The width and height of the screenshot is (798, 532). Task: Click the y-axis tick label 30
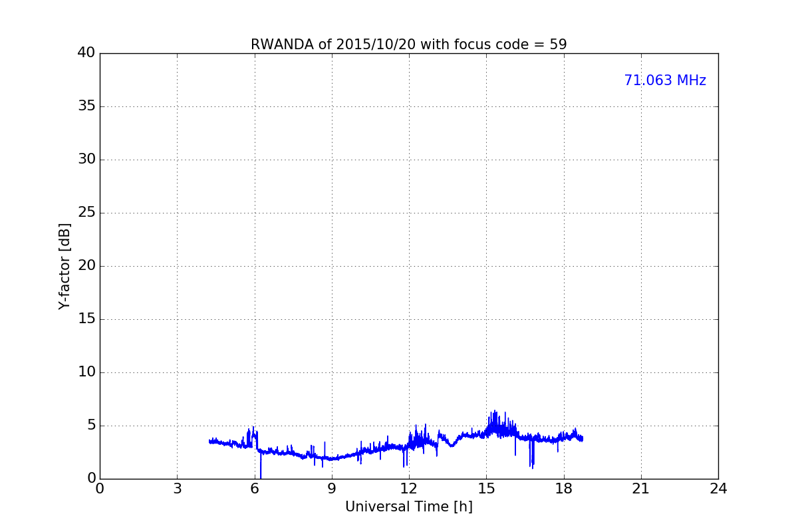pos(86,160)
